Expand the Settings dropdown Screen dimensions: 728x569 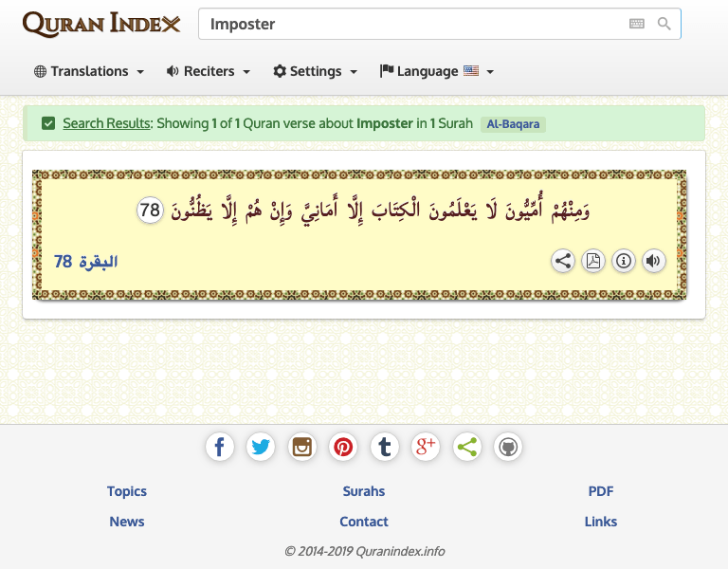coord(316,71)
